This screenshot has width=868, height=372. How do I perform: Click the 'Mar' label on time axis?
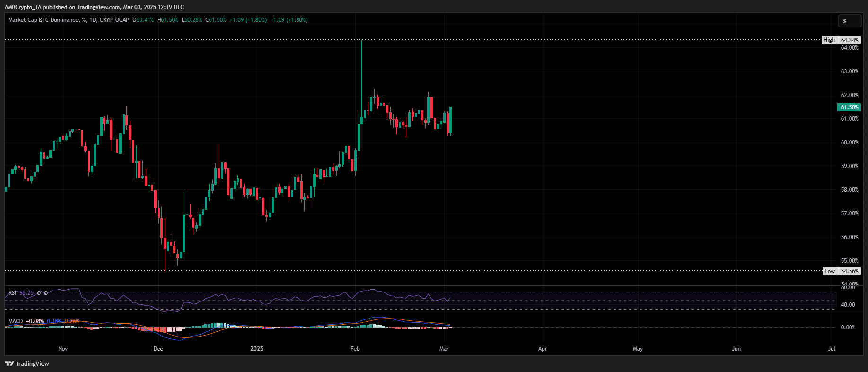click(x=444, y=349)
